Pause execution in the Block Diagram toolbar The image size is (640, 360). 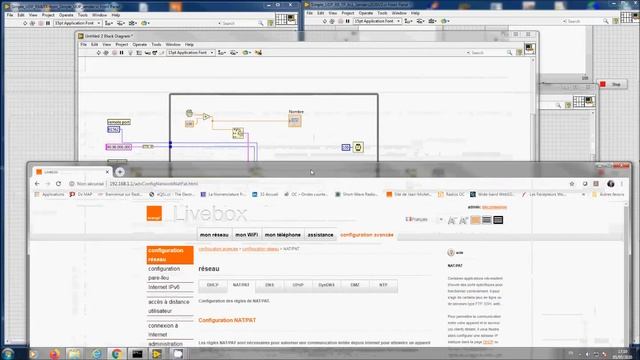(122, 53)
